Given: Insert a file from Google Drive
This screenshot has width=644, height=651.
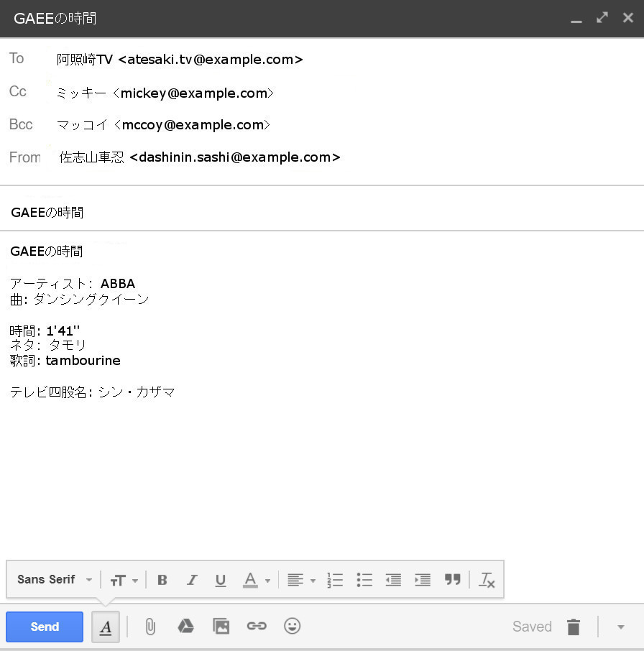Looking at the screenshot, I should point(185,626).
